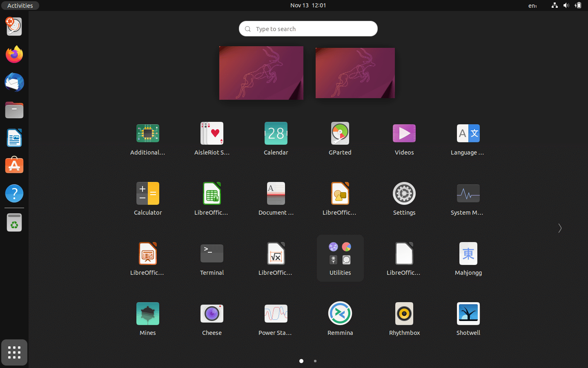
Task: Select the second workspace thumbnail
Action: (355, 73)
